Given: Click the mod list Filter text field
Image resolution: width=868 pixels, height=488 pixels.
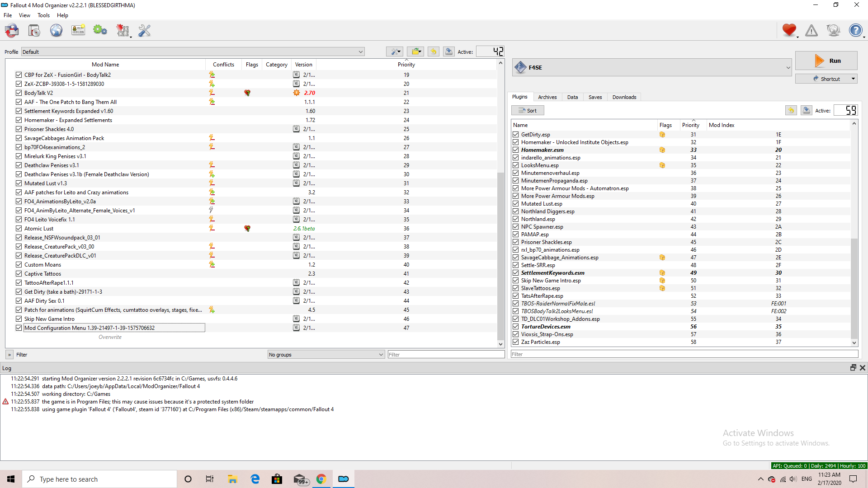Looking at the screenshot, I should pyautogui.click(x=446, y=355).
